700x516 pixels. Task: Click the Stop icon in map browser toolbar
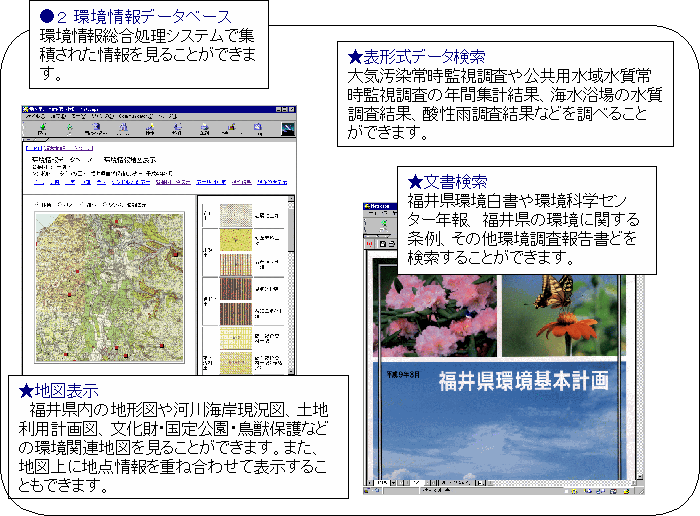tap(258, 128)
